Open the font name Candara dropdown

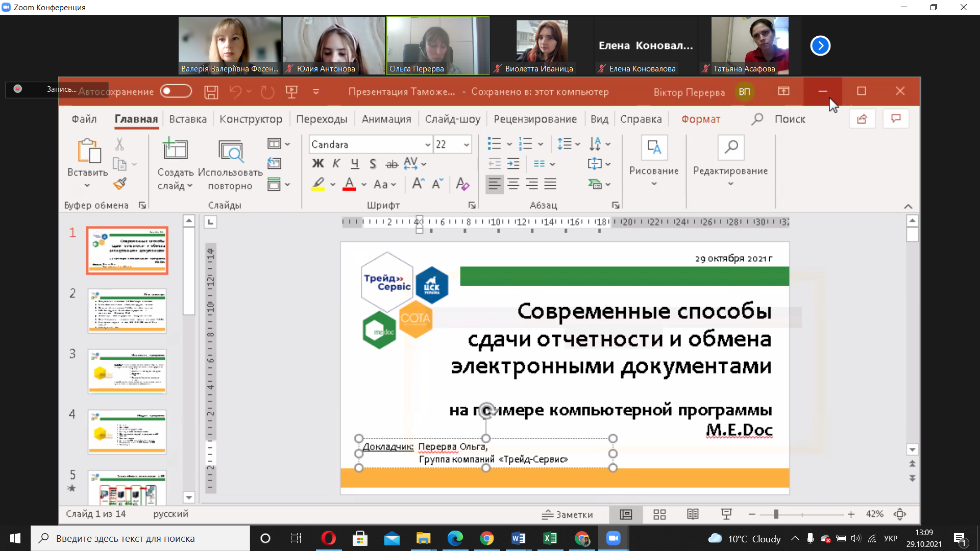coord(428,145)
